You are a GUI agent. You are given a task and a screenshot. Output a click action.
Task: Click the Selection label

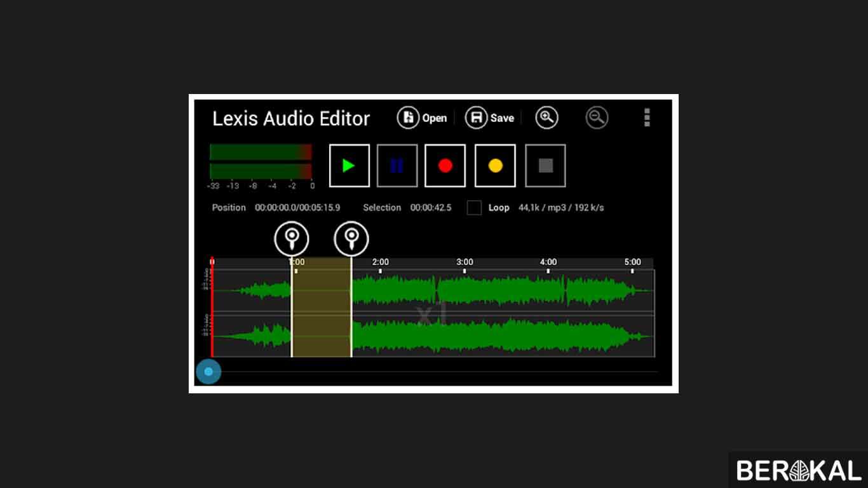(382, 208)
